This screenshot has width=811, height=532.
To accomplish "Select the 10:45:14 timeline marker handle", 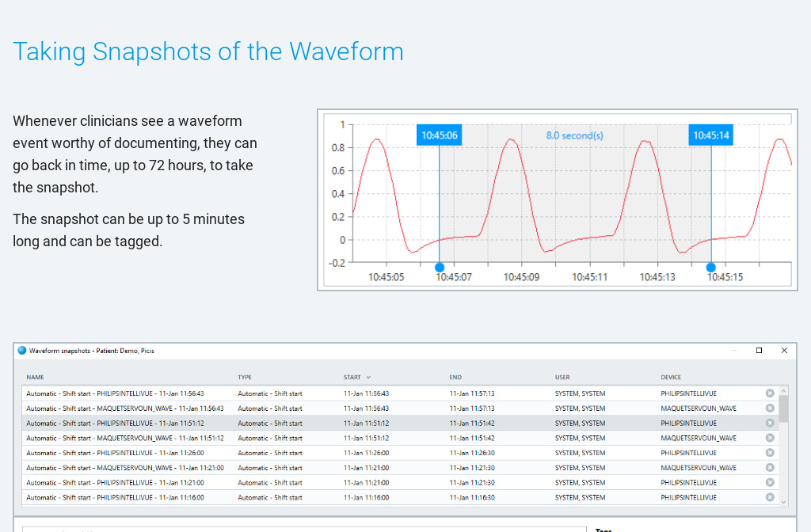I will [x=711, y=267].
